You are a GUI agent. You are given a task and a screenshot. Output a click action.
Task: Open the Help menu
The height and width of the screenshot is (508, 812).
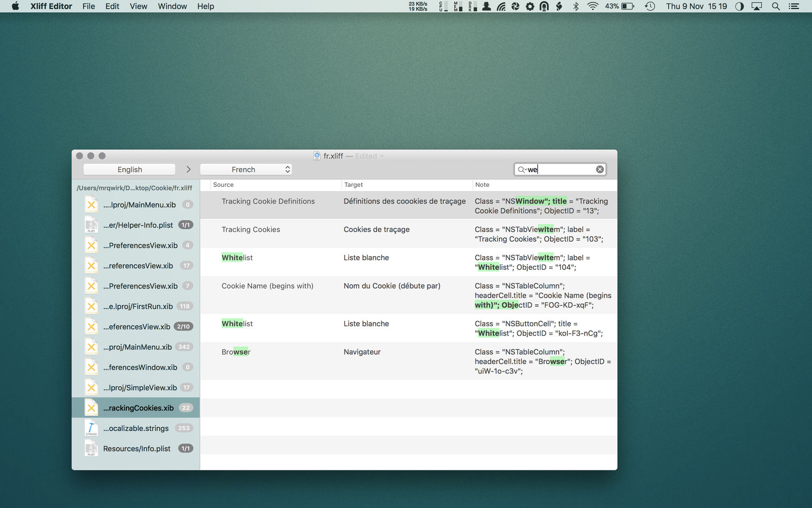[206, 6]
